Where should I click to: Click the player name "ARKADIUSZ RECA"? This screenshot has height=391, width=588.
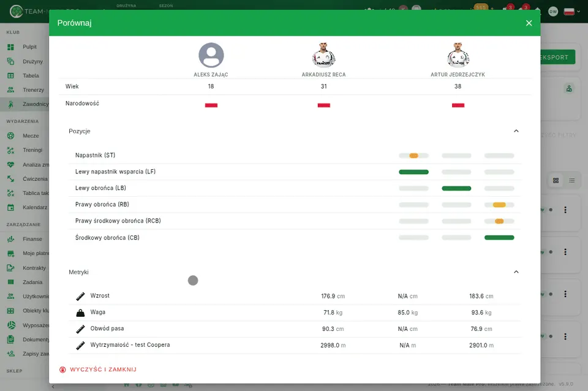click(323, 75)
